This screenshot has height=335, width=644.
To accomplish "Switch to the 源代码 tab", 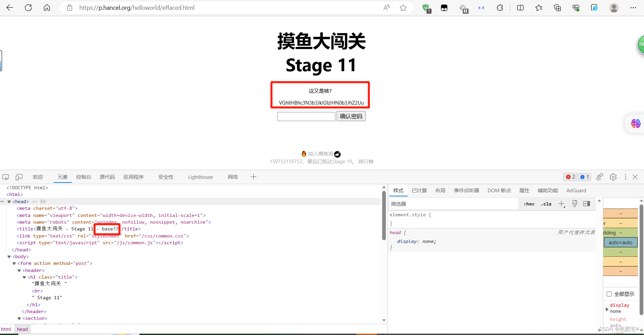I will tap(107, 177).
